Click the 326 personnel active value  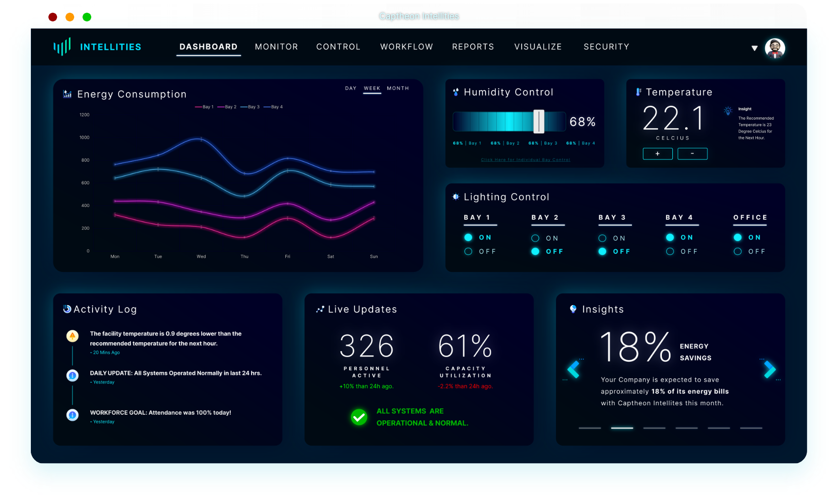click(x=367, y=346)
